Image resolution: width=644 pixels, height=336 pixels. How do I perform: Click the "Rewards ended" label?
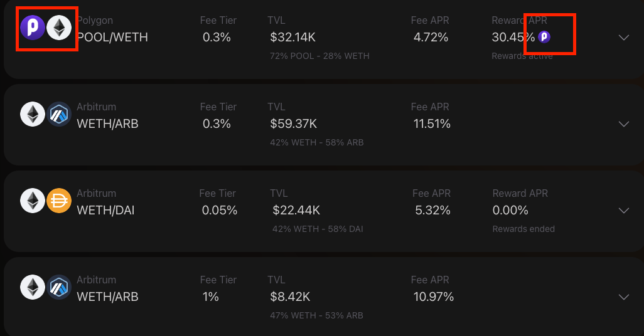pyautogui.click(x=523, y=229)
